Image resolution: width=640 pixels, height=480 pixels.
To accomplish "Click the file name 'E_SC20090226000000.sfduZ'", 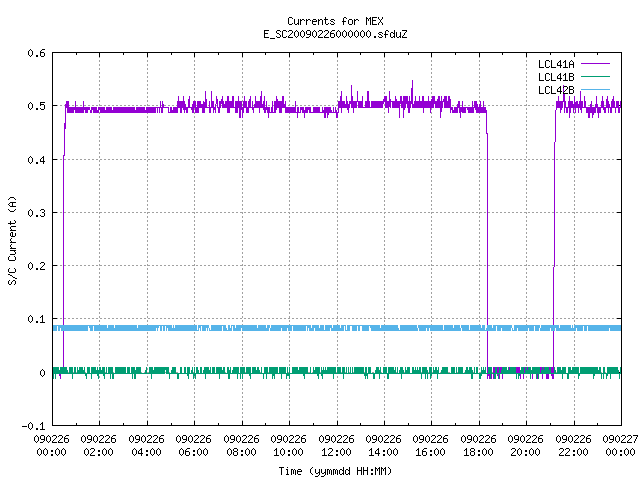I will click(335, 34).
